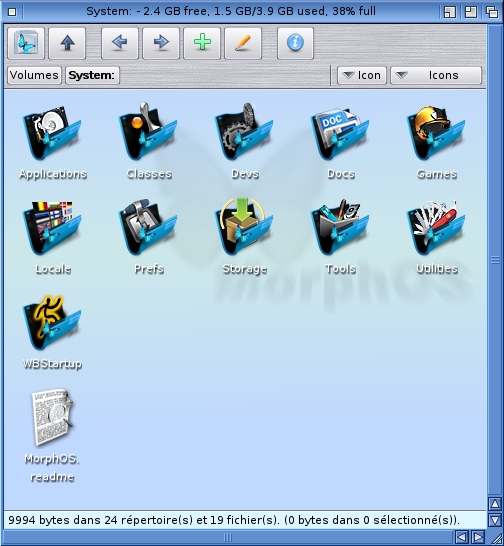This screenshot has height=546, width=504.
Task: Select the MorphOS.readme file icon
Action: click(x=52, y=418)
